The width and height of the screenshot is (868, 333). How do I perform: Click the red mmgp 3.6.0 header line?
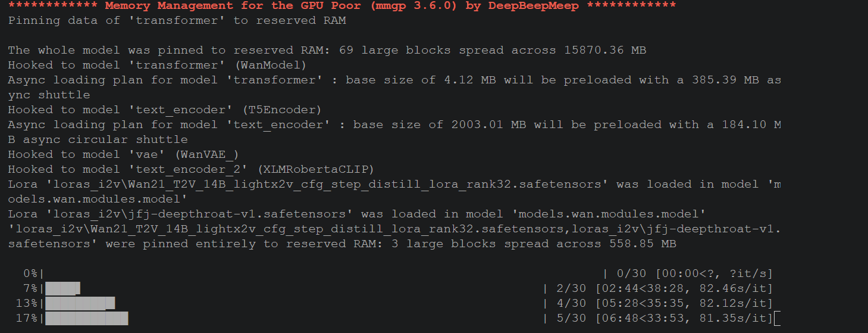point(341,6)
